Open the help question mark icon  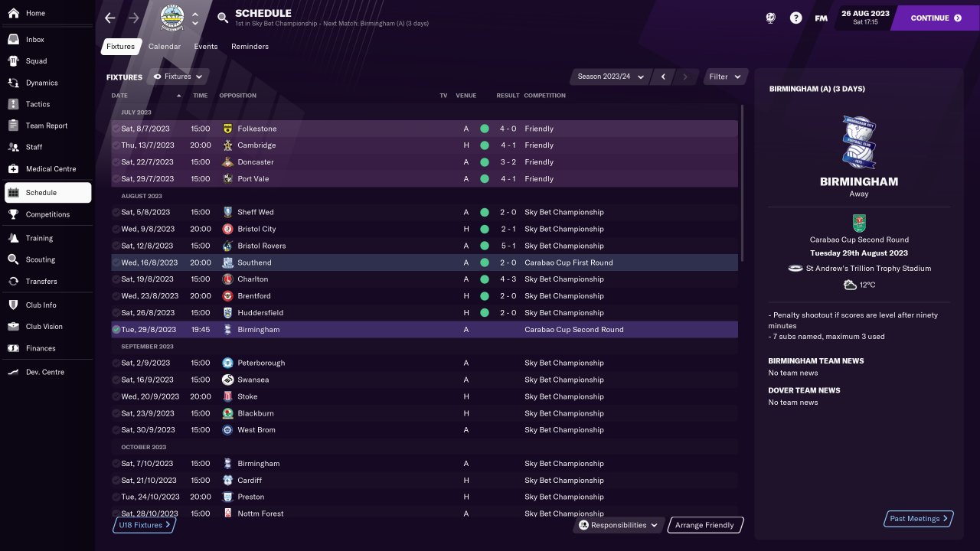point(796,18)
